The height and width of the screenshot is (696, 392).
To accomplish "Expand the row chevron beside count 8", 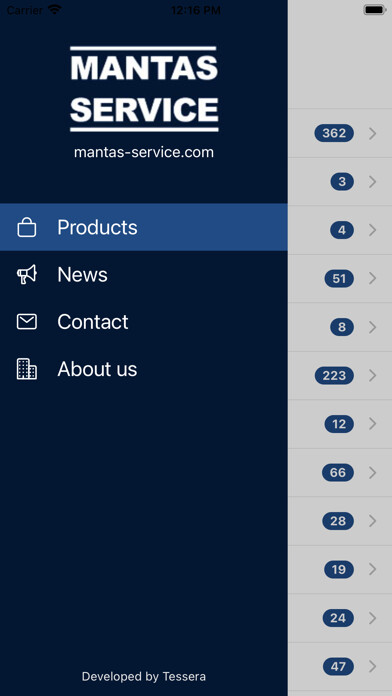I will point(372,327).
